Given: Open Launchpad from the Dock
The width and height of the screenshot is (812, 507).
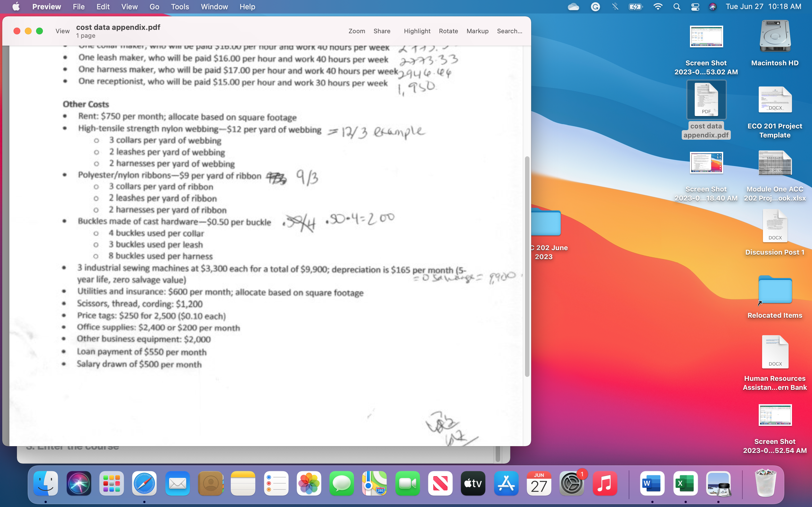Looking at the screenshot, I should coord(111,483).
